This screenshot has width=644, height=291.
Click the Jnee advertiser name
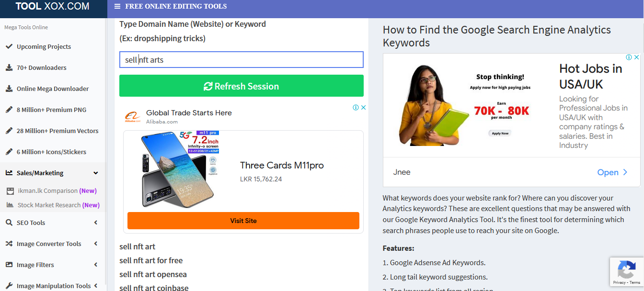click(x=402, y=172)
